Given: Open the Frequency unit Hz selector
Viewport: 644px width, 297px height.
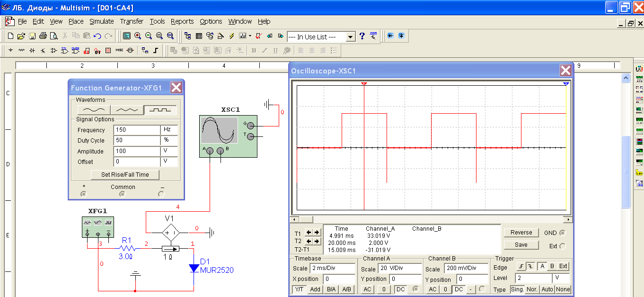Looking at the screenshot, I should click(x=169, y=130).
